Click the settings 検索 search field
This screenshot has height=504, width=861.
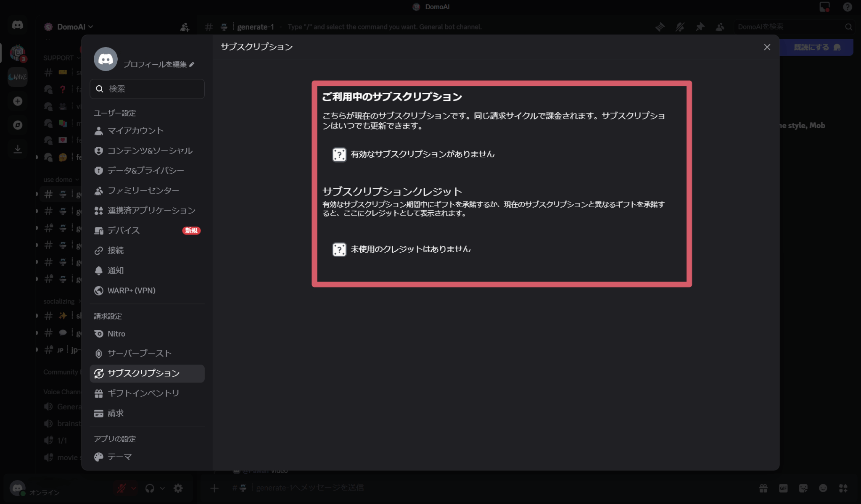(147, 89)
